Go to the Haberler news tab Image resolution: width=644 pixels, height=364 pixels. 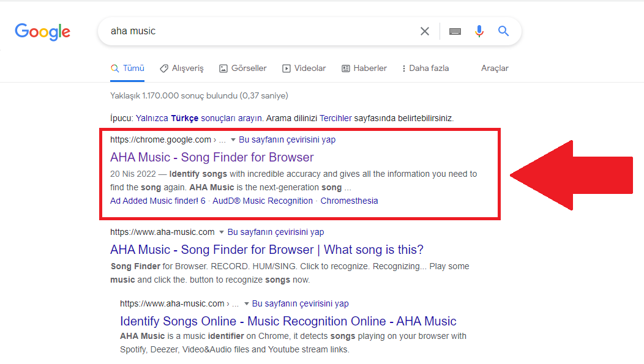click(364, 69)
